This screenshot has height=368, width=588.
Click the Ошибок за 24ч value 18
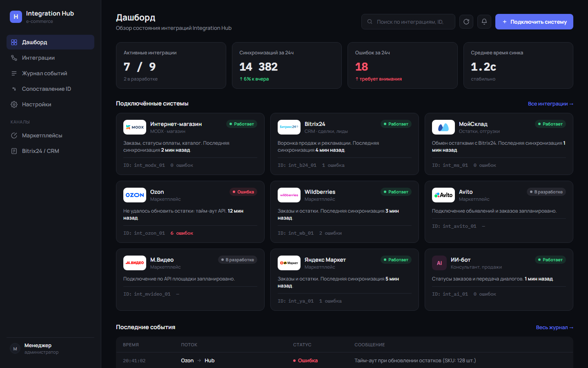pos(361,67)
